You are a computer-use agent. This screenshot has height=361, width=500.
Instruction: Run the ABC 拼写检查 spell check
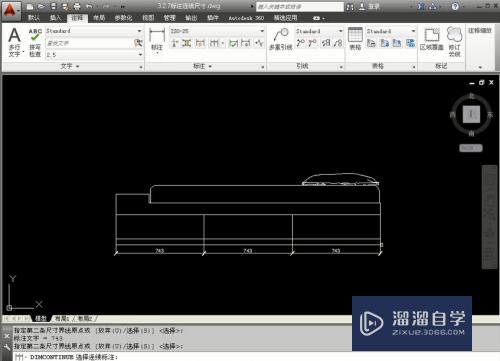[35, 42]
